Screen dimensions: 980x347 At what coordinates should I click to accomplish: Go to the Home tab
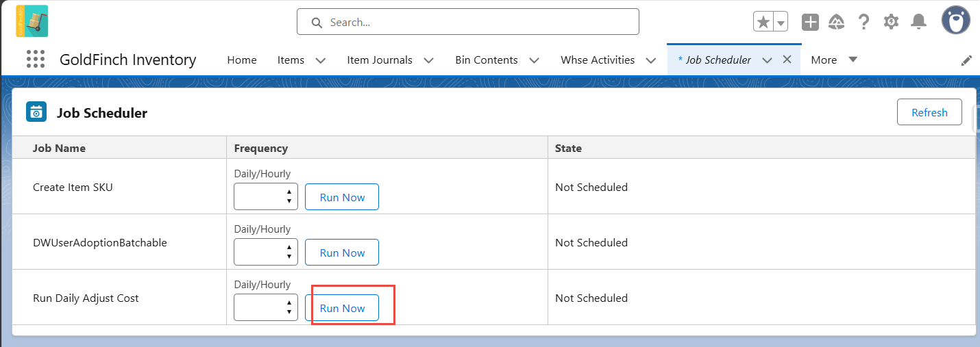pos(242,60)
